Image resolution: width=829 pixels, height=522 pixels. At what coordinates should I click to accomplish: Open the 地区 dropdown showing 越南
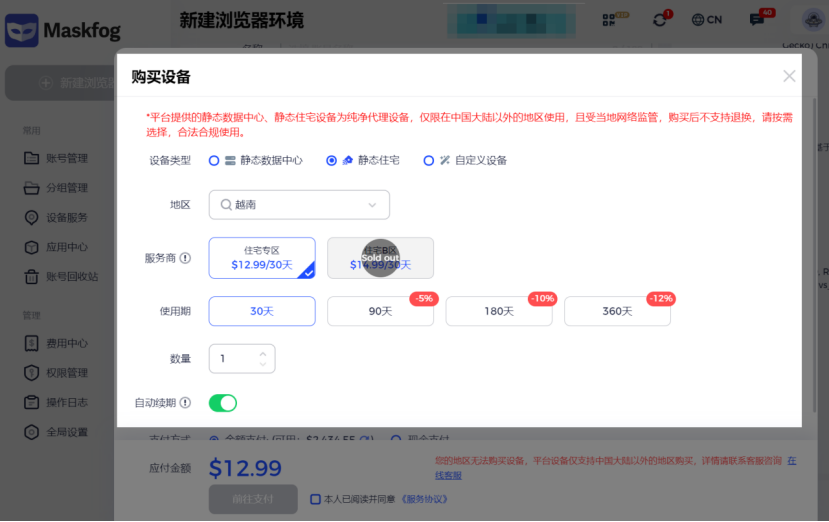pyautogui.click(x=299, y=205)
